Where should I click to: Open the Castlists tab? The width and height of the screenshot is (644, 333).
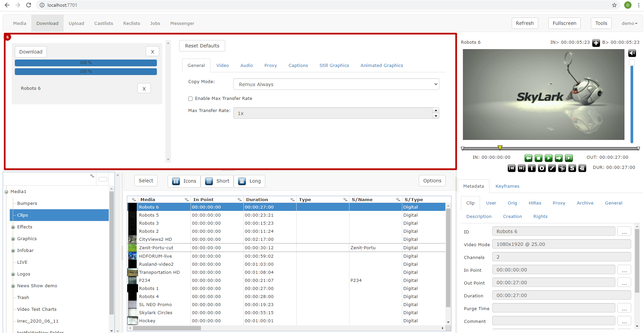click(x=104, y=24)
